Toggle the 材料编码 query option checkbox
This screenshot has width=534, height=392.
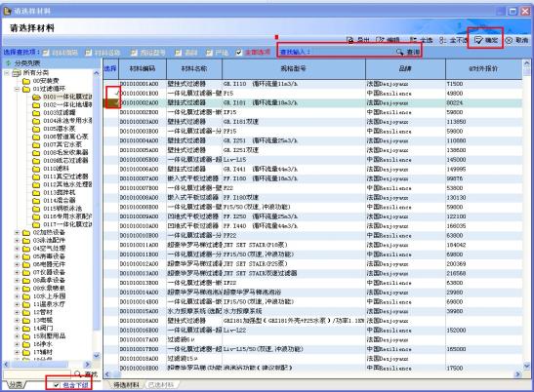pyautogui.click(x=46, y=53)
